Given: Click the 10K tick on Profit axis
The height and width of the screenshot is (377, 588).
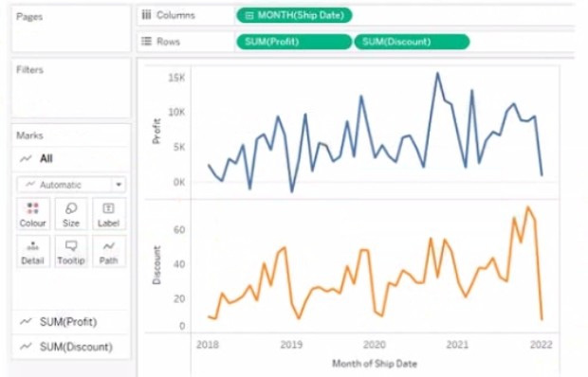Looking at the screenshot, I should [176, 112].
